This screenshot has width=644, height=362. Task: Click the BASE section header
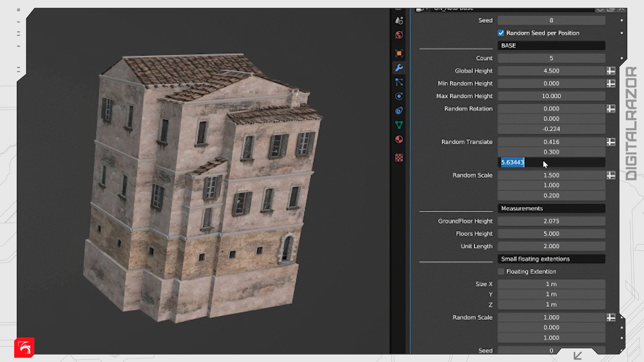pyautogui.click(x=551, y=46)
